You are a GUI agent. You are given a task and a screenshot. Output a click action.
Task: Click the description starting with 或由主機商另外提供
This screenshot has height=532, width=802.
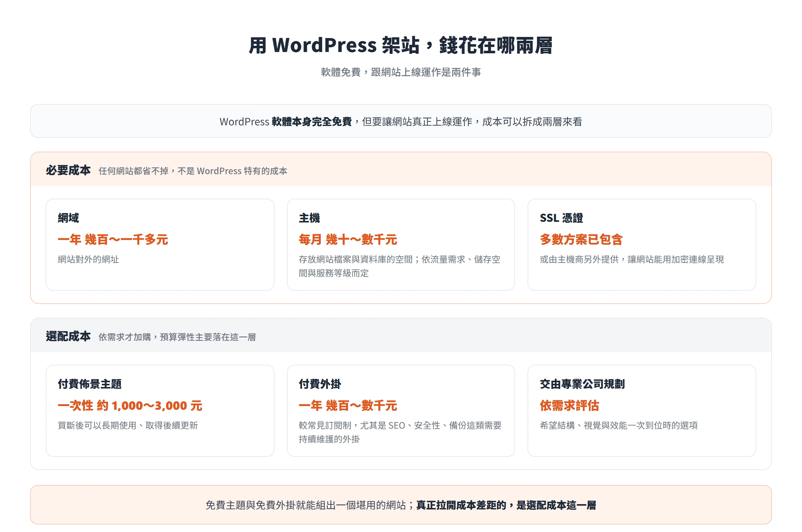click(632, 259)
